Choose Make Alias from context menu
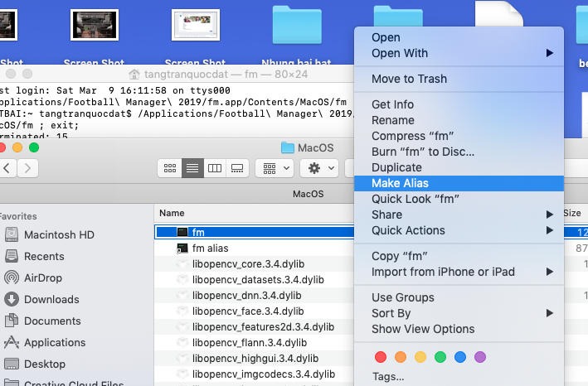 point(400,183)
